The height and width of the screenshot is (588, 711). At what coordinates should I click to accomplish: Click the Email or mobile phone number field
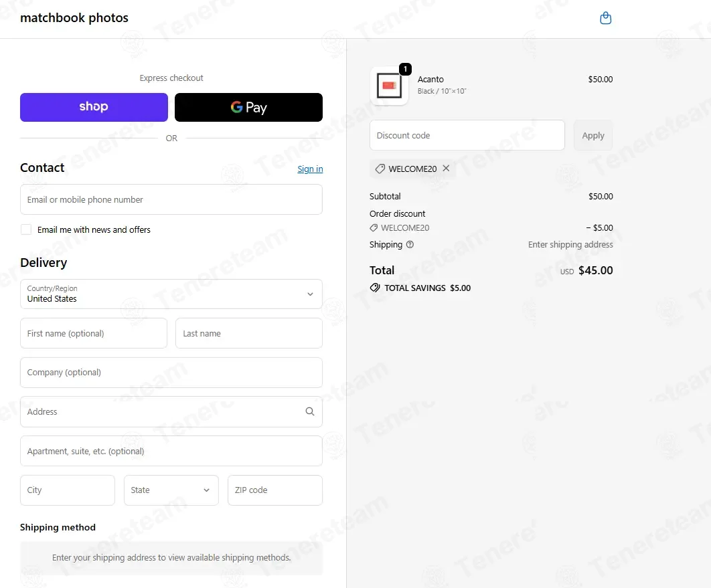pos(171,199)
